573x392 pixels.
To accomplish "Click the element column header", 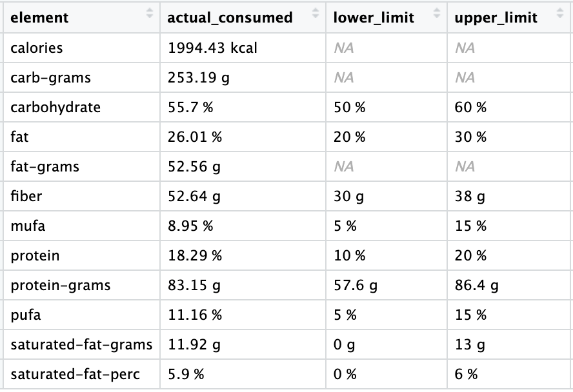I will coord(40,17).
